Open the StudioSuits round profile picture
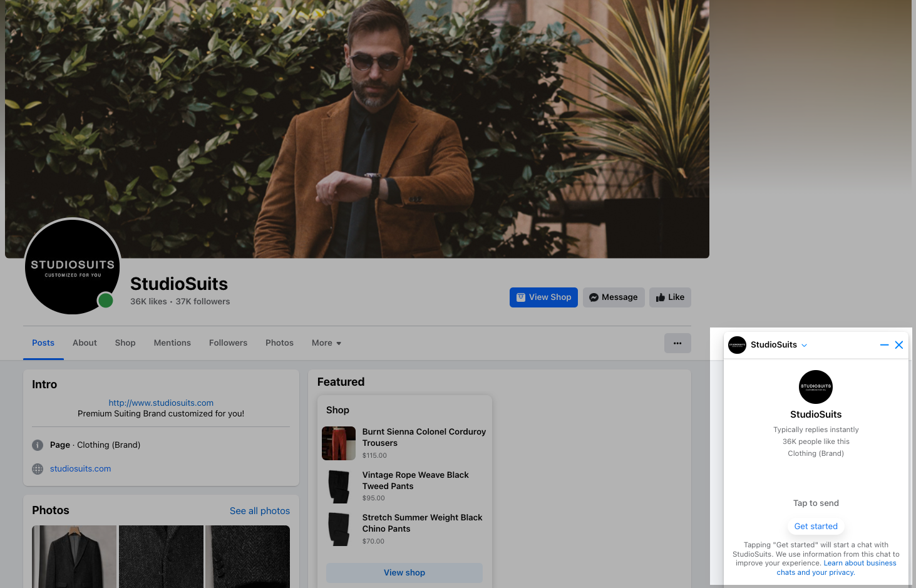 coord(73,266)
